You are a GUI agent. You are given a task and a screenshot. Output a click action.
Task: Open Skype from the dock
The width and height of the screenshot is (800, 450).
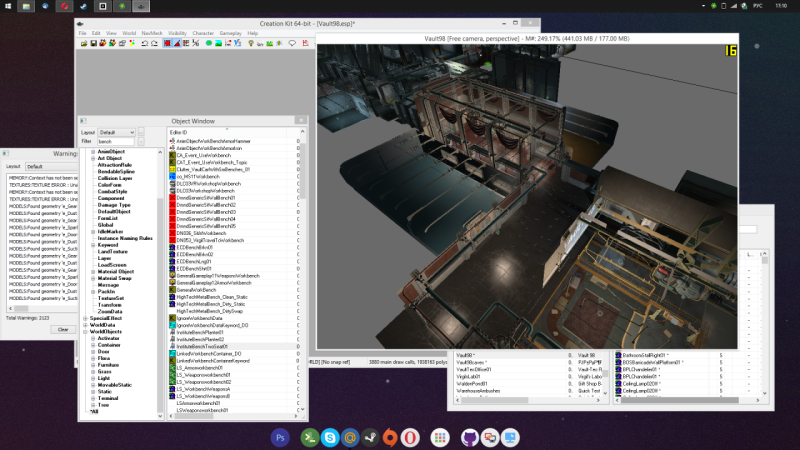pyautogui.click(x=330, y=438)
